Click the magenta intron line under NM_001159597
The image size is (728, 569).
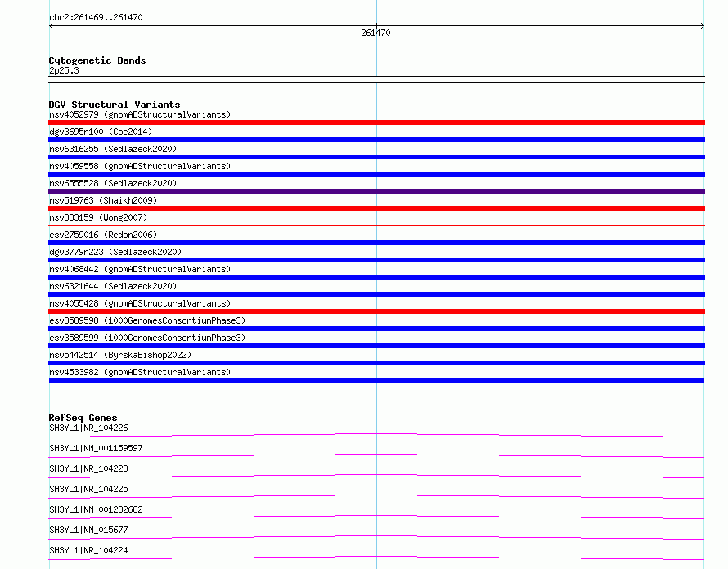(376, 455)
